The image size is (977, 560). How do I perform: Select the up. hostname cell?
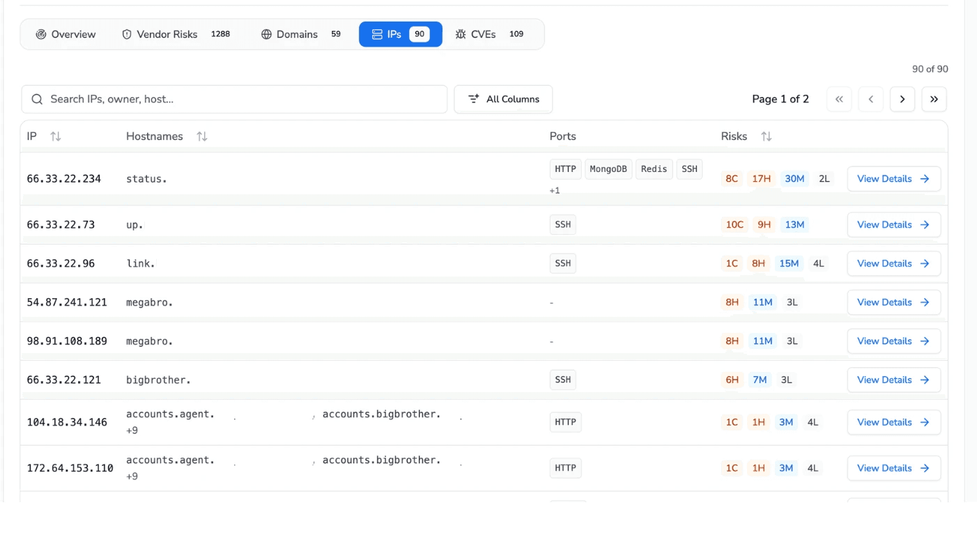coord(134,225)
